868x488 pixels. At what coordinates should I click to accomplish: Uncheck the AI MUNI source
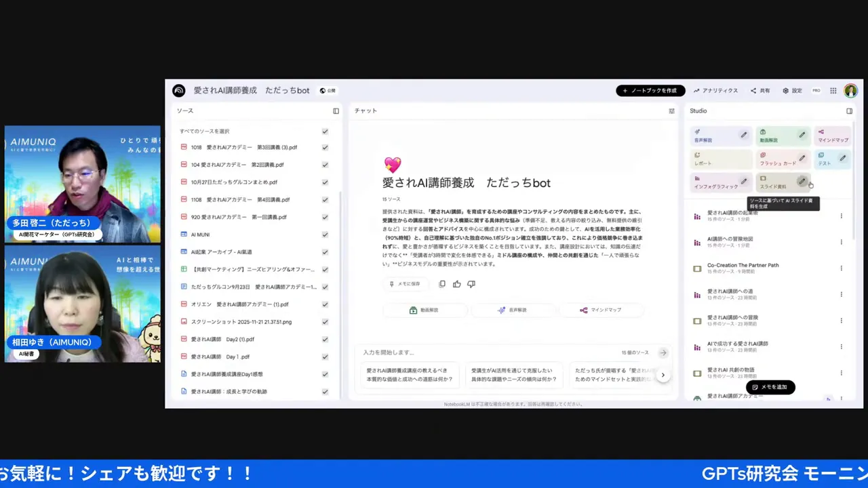coord(325,234)
